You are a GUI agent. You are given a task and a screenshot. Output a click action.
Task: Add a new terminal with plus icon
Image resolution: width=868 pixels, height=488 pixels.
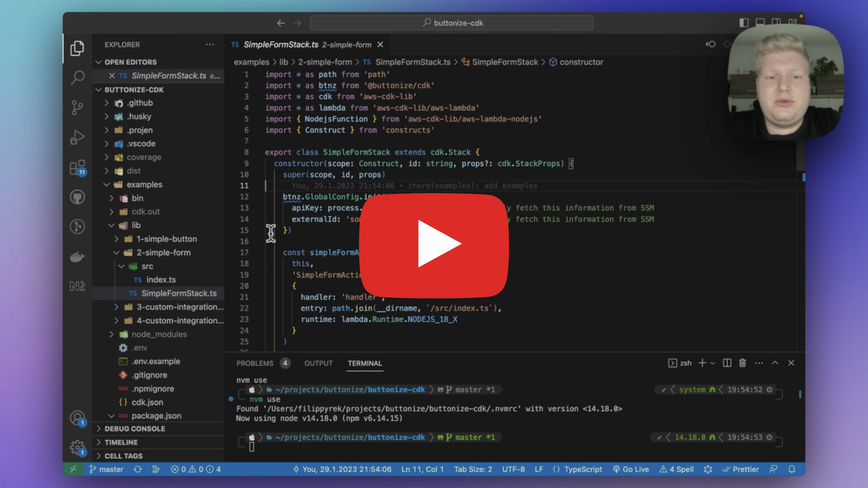click(x=702, y=363)
